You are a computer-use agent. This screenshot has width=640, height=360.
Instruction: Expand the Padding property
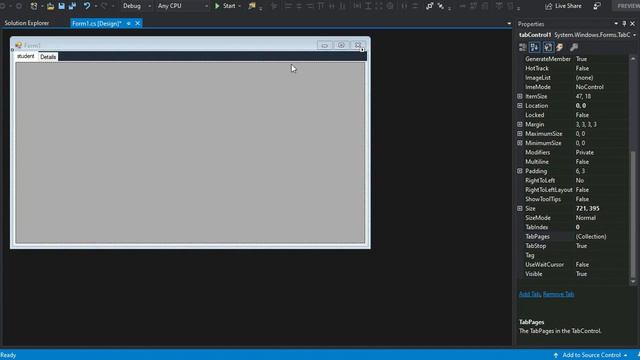point(520,171)
